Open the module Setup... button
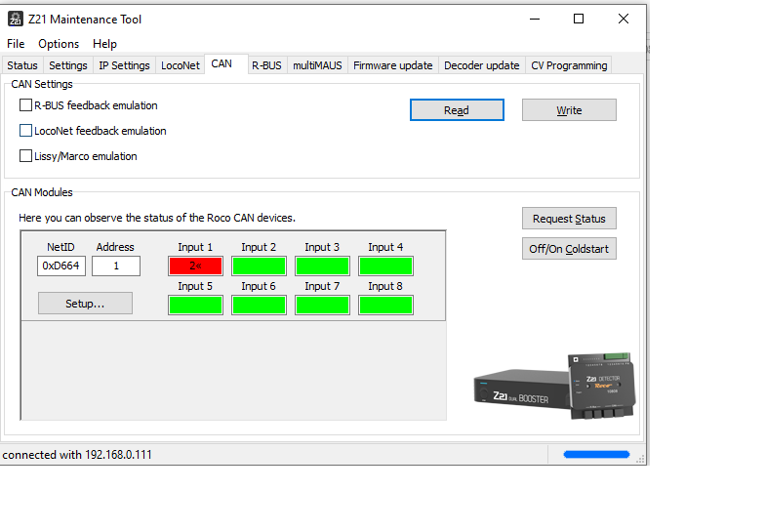The height and width of the screenshot is (532, 766). click(x=85, y=304)
